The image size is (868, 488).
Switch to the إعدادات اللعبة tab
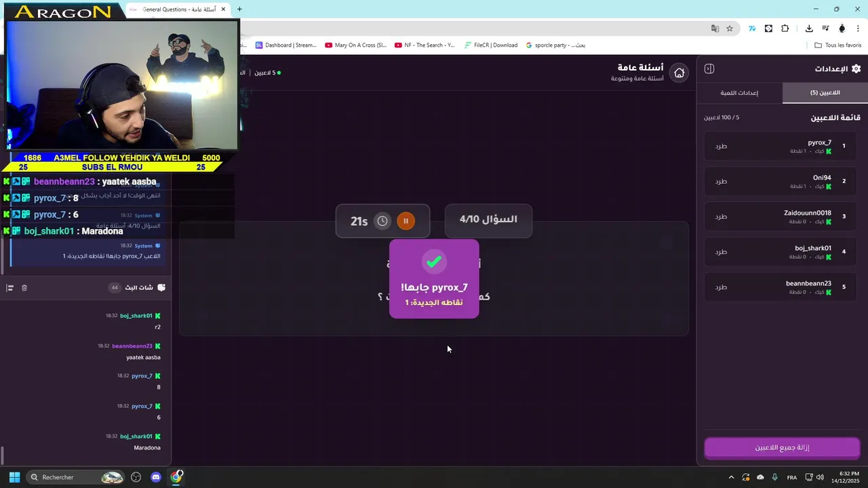click(x=739, y=92)
